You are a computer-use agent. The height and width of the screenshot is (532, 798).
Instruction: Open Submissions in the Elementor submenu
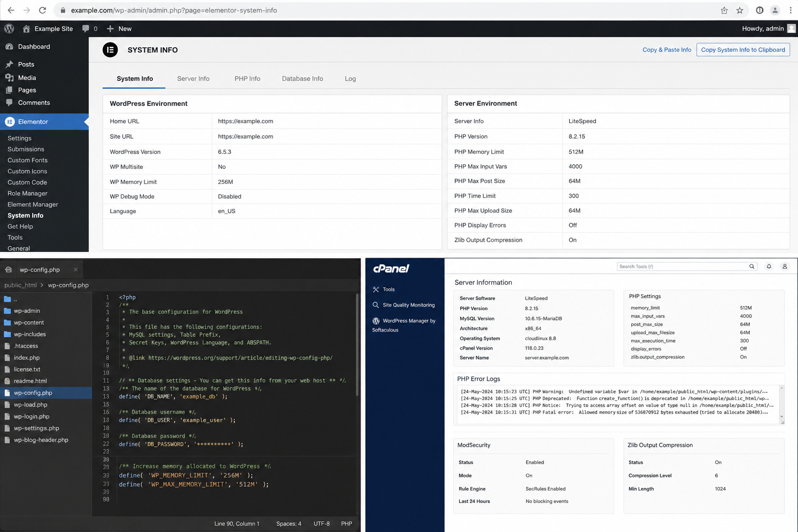(x=26, y=149)
